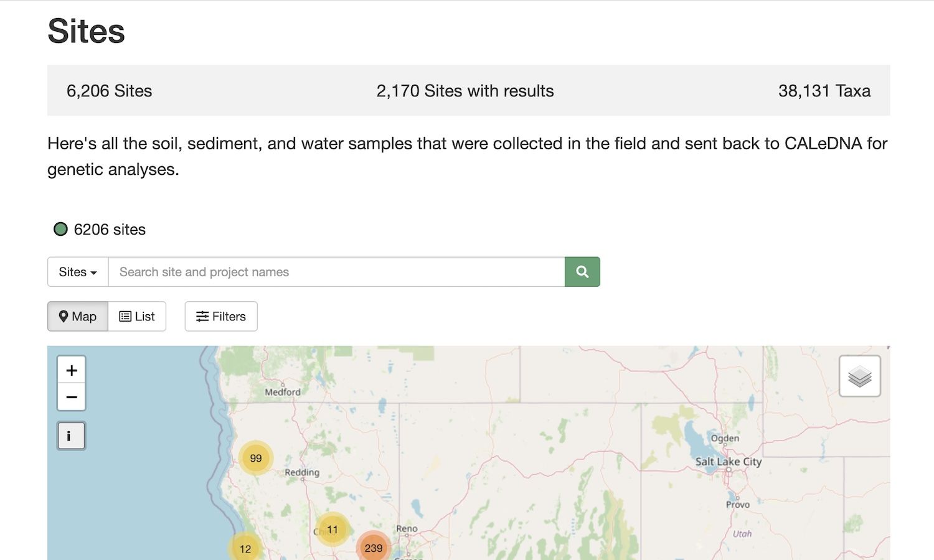This screenshot has height=560, width=934.
Task: Click the Medford label on the map
Action: (282, 392)
